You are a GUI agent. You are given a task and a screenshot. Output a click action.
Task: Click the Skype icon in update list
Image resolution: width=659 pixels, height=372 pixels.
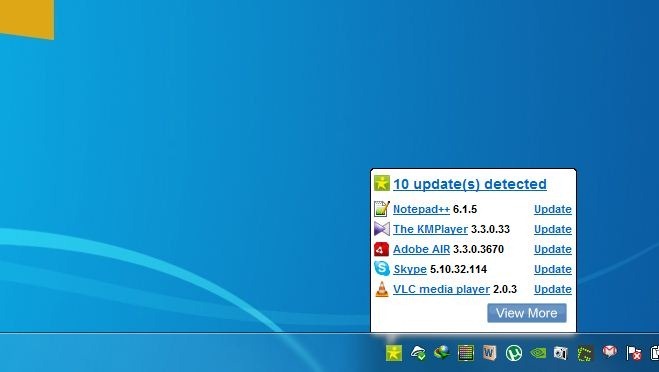click(382, 269)
